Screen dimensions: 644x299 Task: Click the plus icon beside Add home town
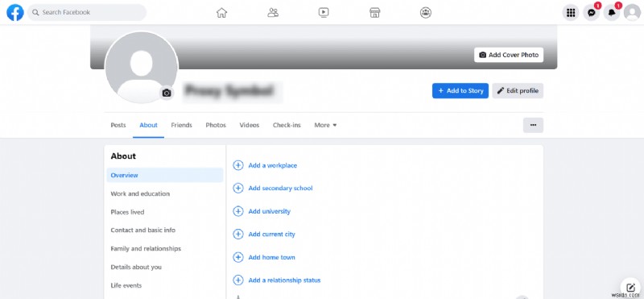click(x=238, y=257)
